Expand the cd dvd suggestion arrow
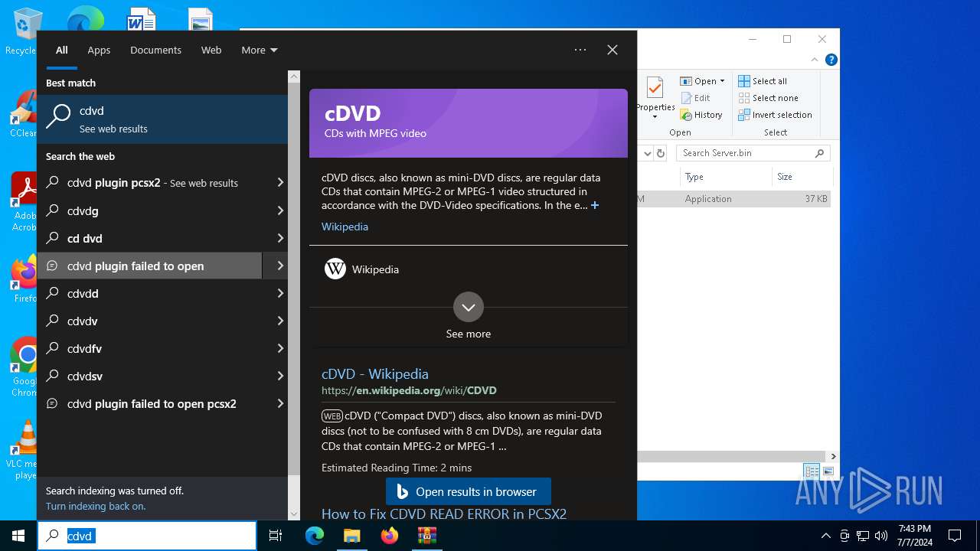 279,238
